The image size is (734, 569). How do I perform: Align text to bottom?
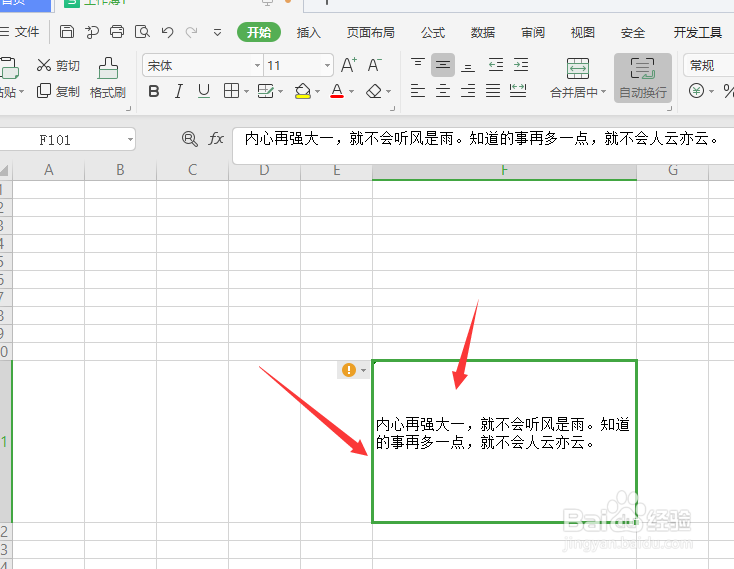point(468,66)
